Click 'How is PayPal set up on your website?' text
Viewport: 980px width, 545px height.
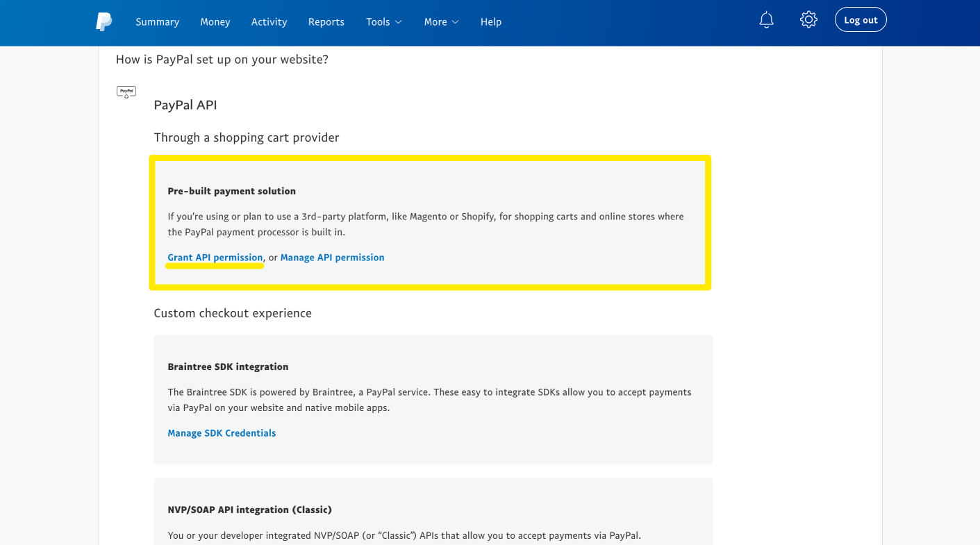tap(222, 60)
